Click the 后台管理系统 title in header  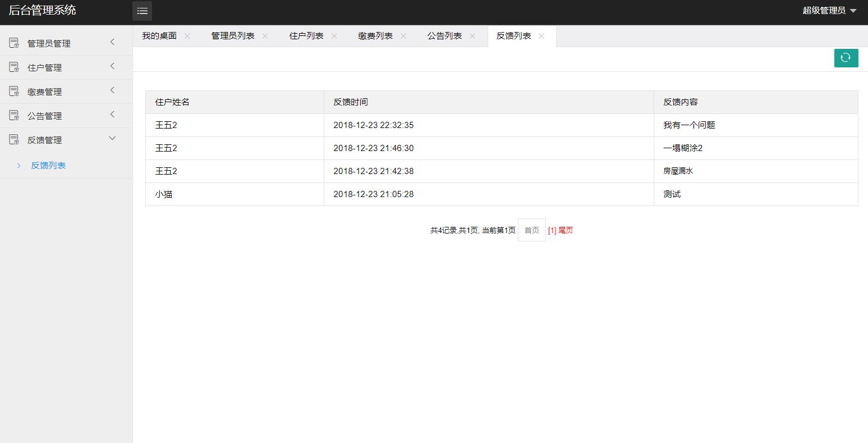42,11
